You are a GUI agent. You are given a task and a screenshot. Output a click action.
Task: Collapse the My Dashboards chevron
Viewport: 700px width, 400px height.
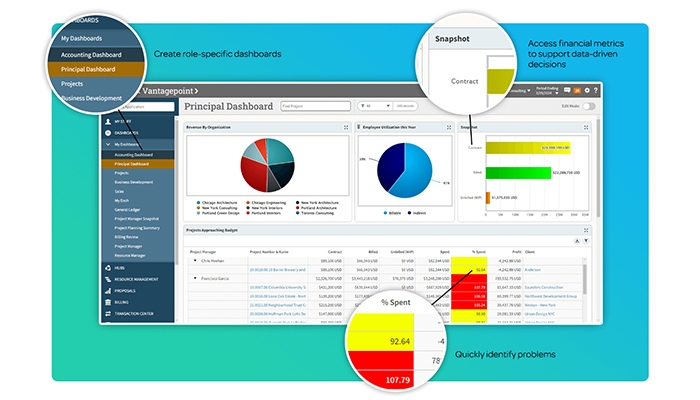108,144
